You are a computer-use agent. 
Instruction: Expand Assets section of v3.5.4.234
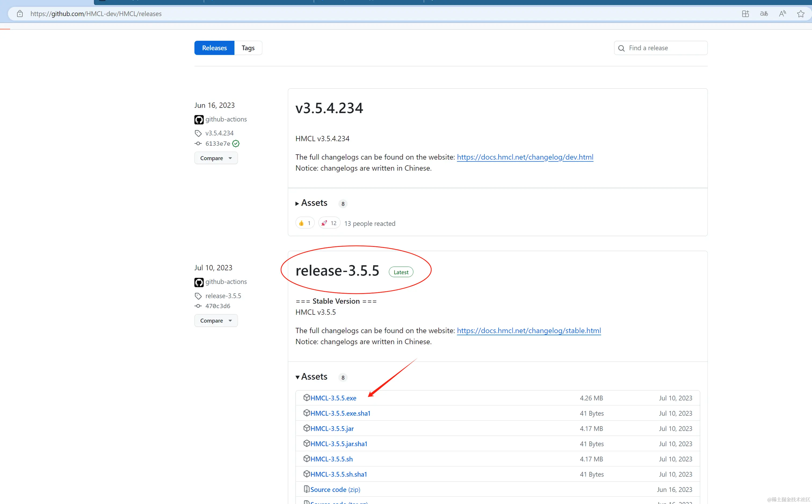[311, 203]
